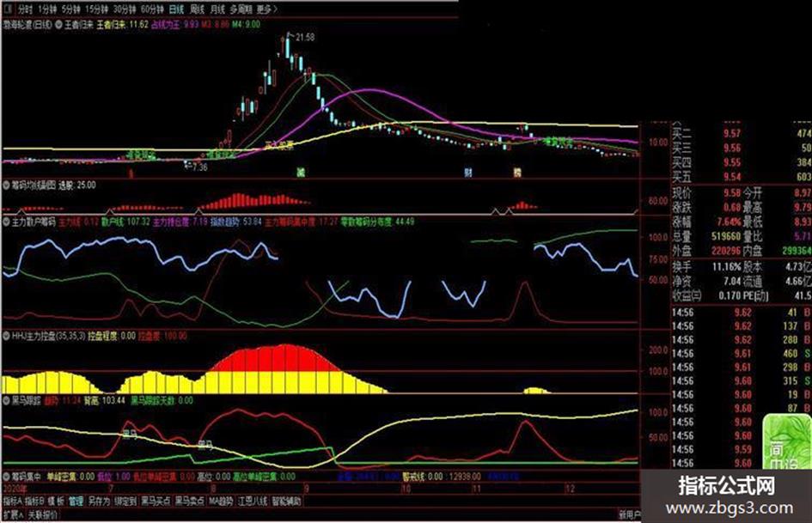812x523 pixels.
Task: Click the 外盘 value 220296
Action: [727, 251]
